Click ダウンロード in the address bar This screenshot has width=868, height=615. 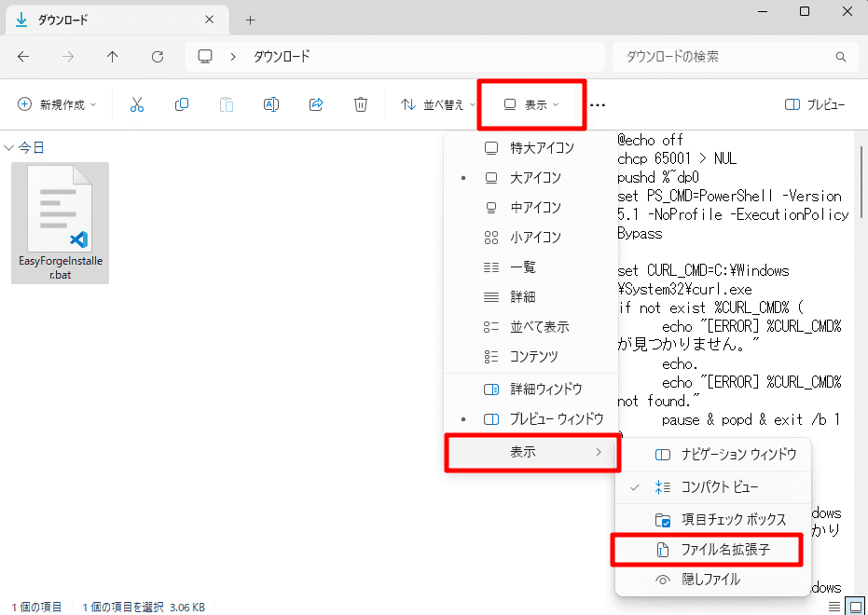(x=282, y=57)
